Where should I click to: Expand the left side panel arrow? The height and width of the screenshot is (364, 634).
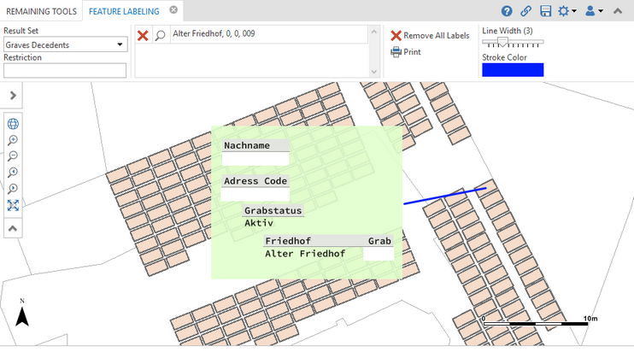click(x=13, y=96)
